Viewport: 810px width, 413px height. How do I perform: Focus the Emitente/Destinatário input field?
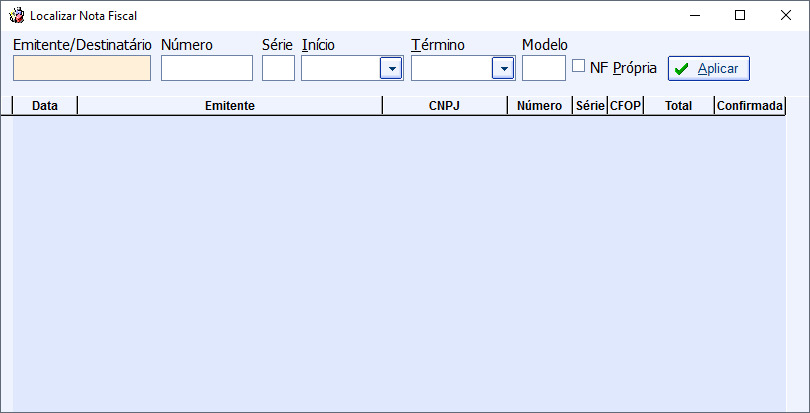82,68
